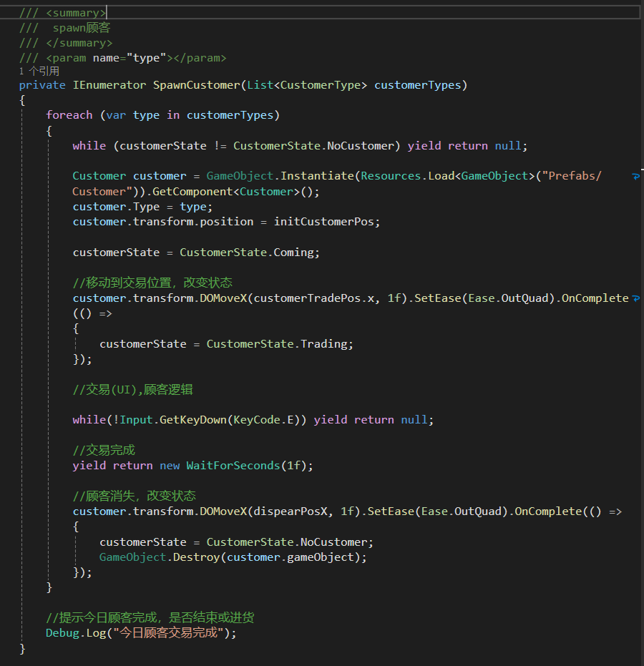Click the IEnumerator return type
The width and height of the screenshot is (644, 666).
click(109, 85)
